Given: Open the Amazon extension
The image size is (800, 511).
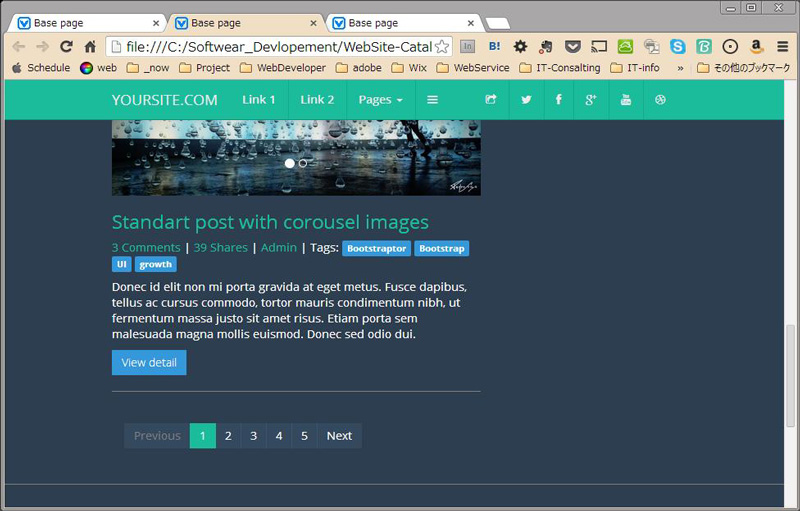Looking at the screenshot, I should coord(757,47).
